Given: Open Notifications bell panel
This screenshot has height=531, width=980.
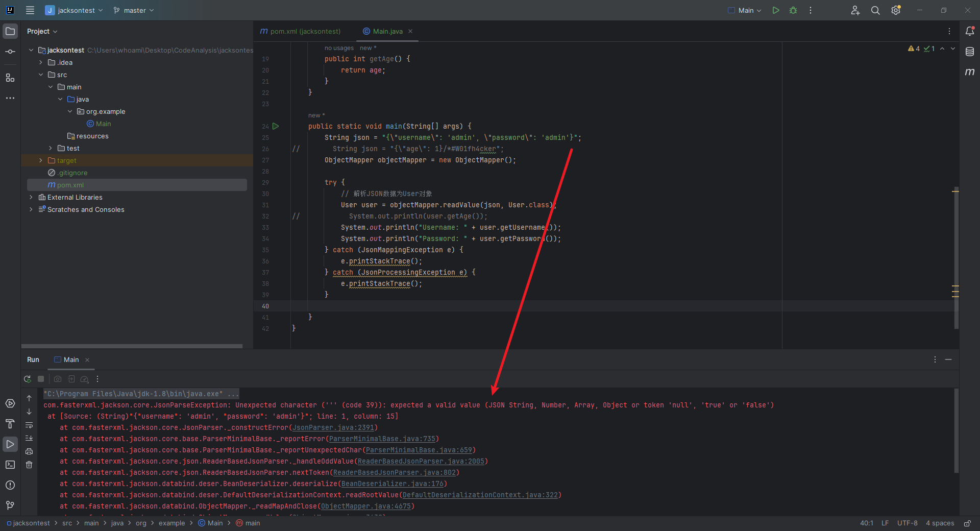Looking at the screenshot, I should click(x=970, y=31).
